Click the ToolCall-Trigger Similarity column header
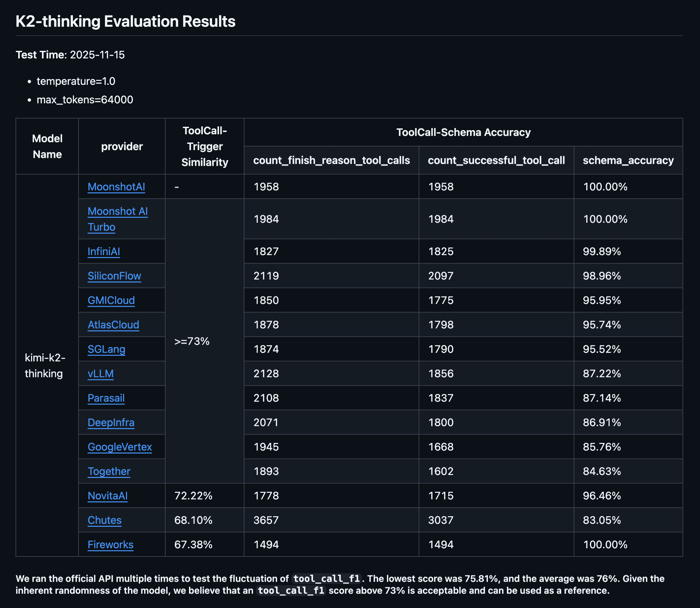This screenshot has height=608, width=700. 205,146
